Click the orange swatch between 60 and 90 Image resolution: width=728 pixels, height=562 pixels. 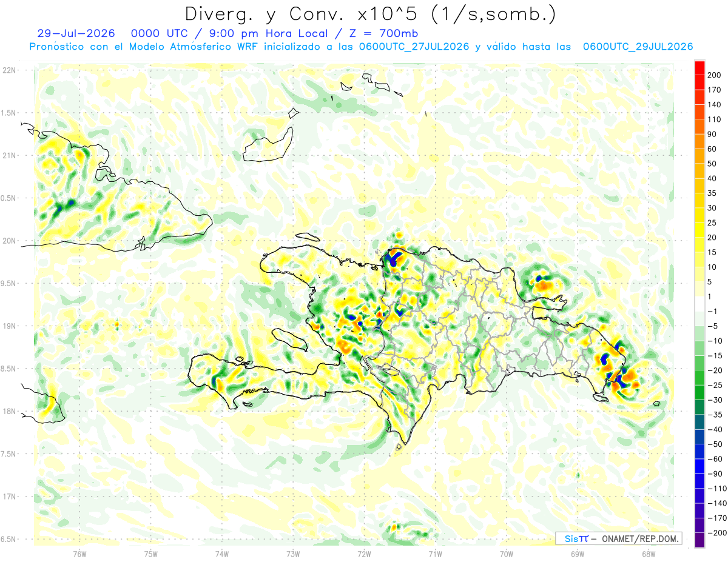coord(700,141)
